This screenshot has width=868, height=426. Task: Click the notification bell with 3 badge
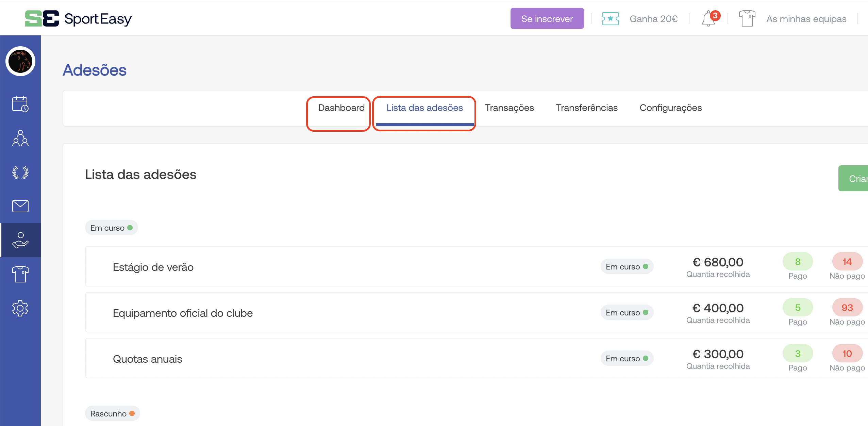[710, 18]
